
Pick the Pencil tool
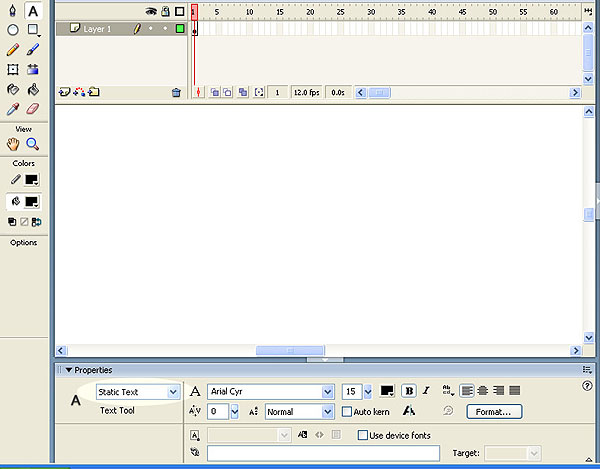click(13, 49)
